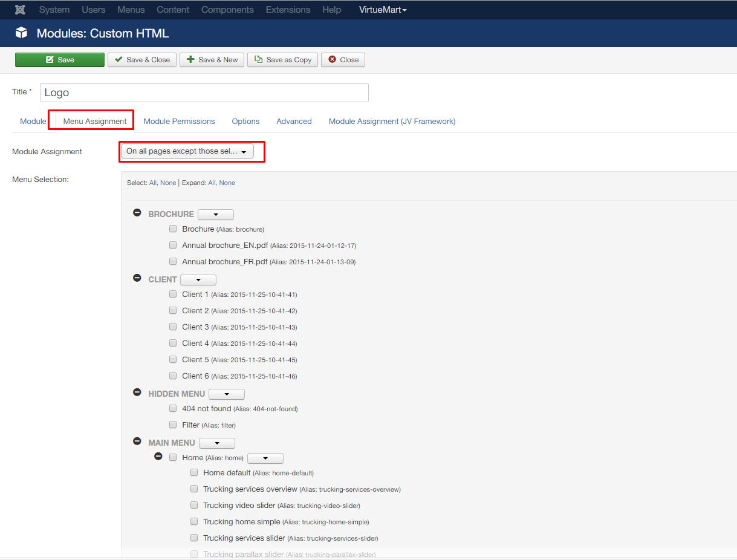Click the green Save button
737x560 pixels.
pyautogui.click(x=60, y=60)
